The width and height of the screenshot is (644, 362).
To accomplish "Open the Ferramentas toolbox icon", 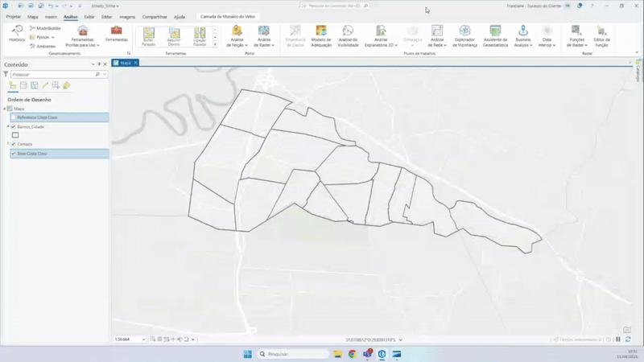I will pyautogui.click(x=117, y=34).
